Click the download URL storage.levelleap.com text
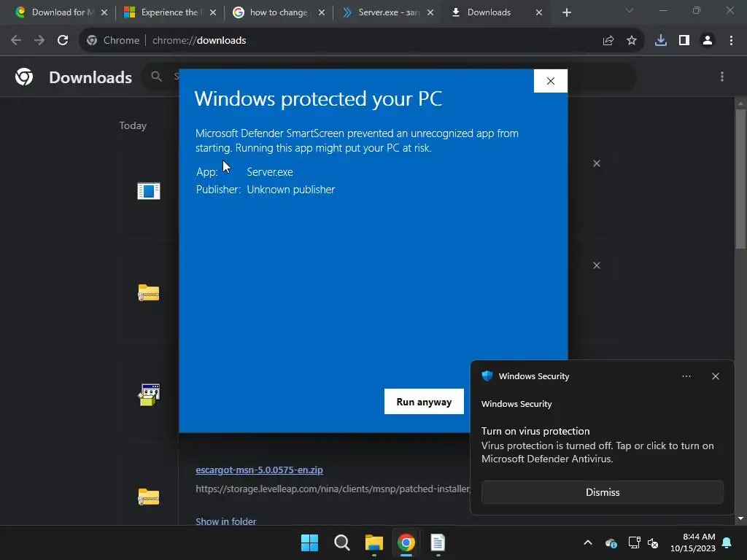747x560 pixels. pos(333,489)
